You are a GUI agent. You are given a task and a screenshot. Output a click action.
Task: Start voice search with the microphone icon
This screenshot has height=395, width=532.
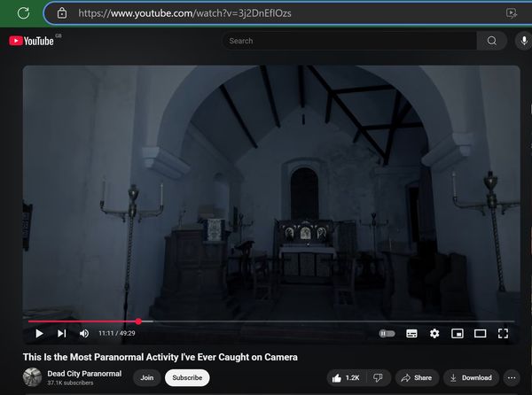[524, 41]
